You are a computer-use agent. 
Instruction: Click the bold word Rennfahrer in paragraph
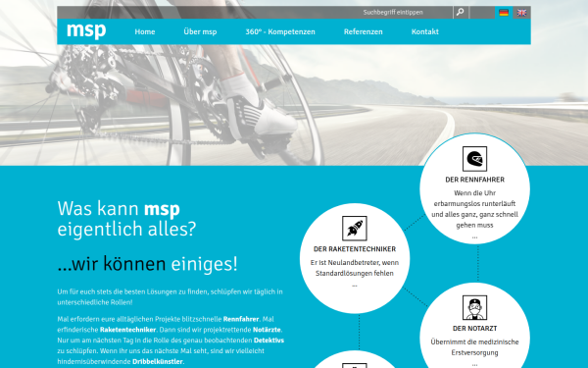tap(241, 319)
